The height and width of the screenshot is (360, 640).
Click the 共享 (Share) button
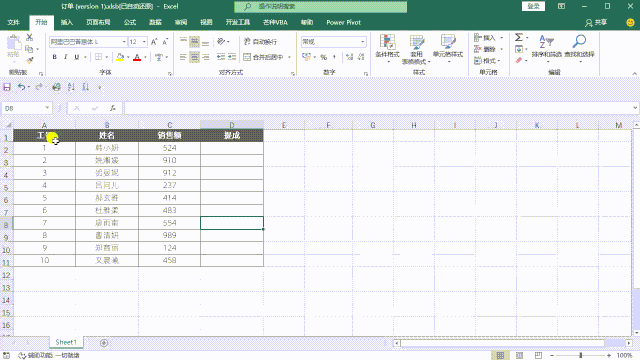596,22
